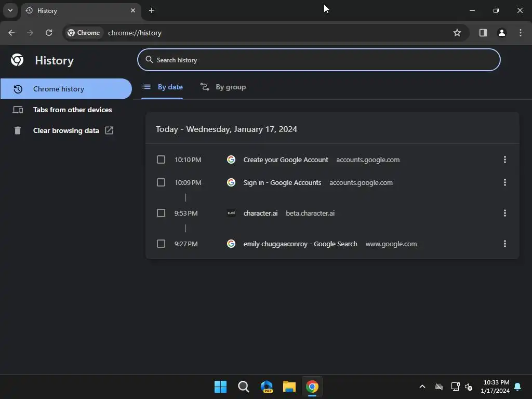This screenshot has height=399, width=532.
Task: Open Clear browsing data
Action: click(66, 130)
